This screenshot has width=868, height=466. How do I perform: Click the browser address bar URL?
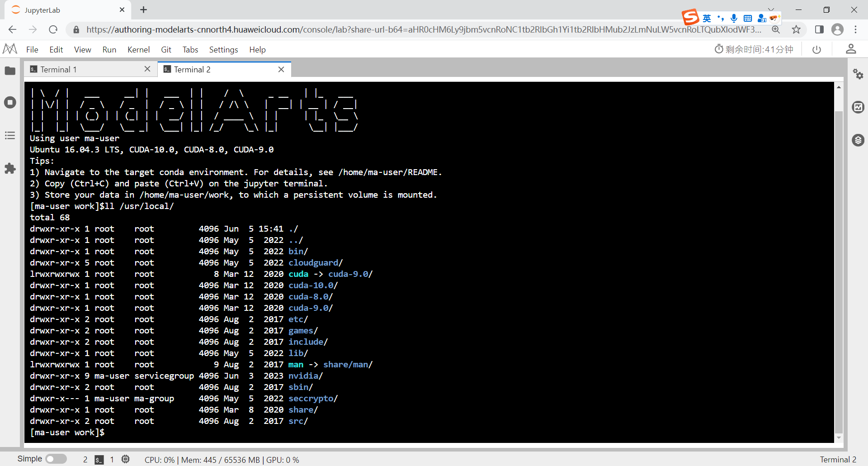coord(424,29)
